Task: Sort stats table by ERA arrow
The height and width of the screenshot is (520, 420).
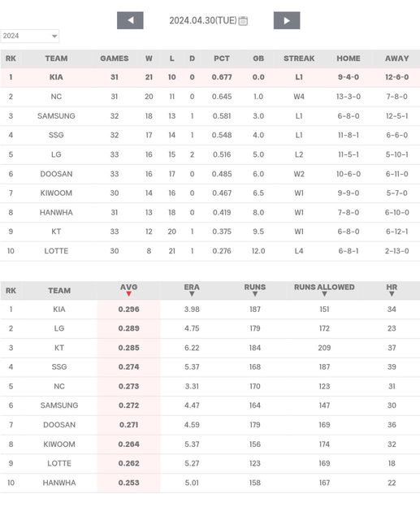Action: (192, 294)
